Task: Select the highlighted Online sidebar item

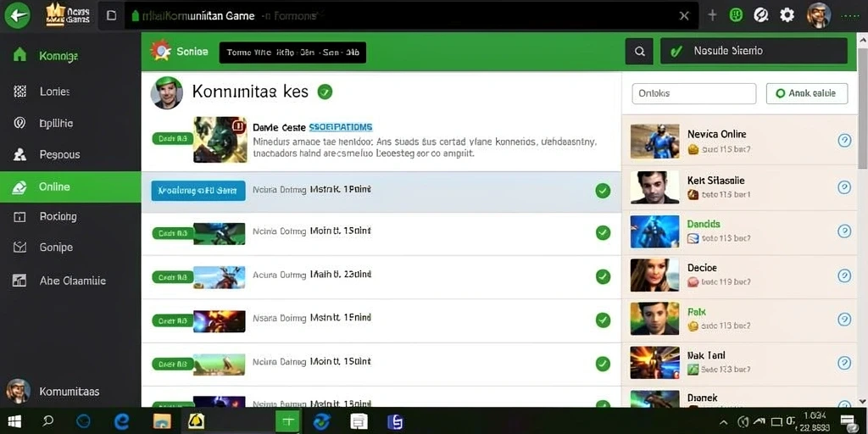Action: (70, 186)
